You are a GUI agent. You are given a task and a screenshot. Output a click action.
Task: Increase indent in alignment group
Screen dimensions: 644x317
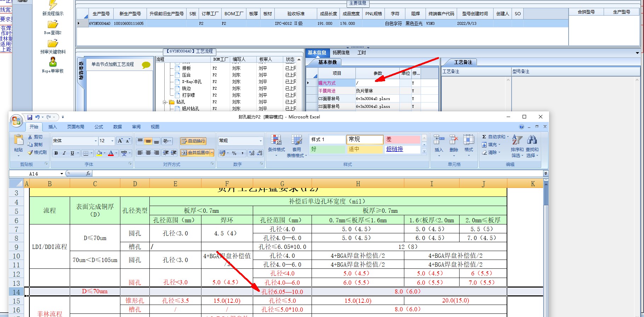[174, 153]
